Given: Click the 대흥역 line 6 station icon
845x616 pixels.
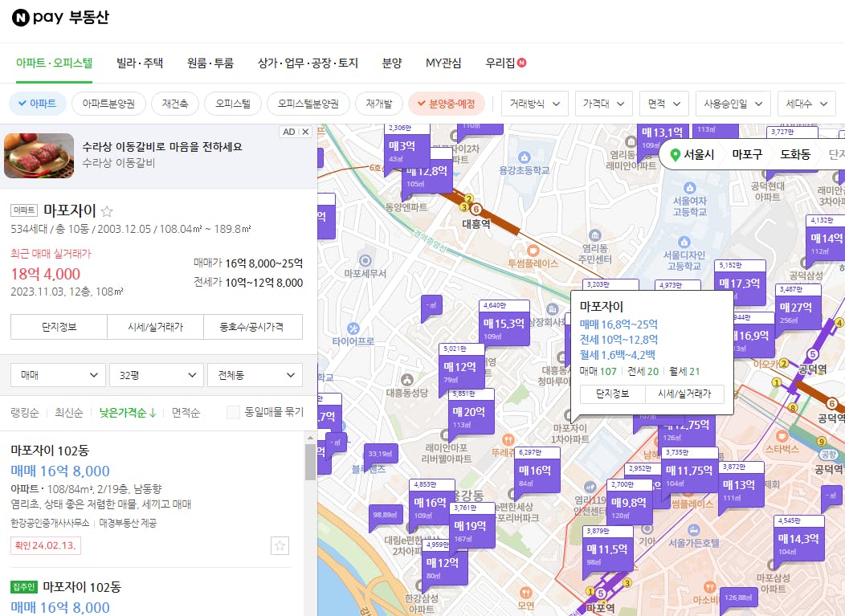Looking at the screenshot, I should pyautogui.click(x=476, y=209).
